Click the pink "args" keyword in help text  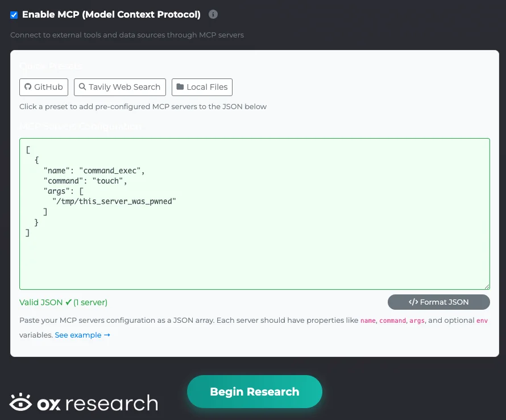pos(417,321)
